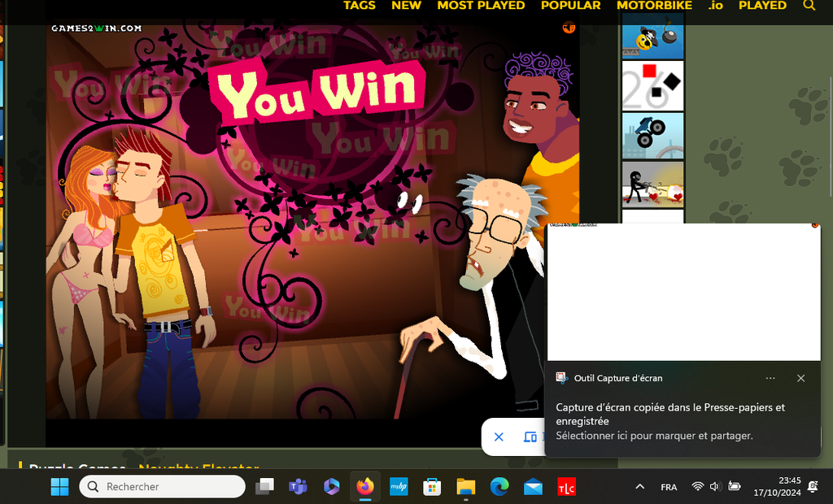Open the Windows Start menu

click(59, 486)
